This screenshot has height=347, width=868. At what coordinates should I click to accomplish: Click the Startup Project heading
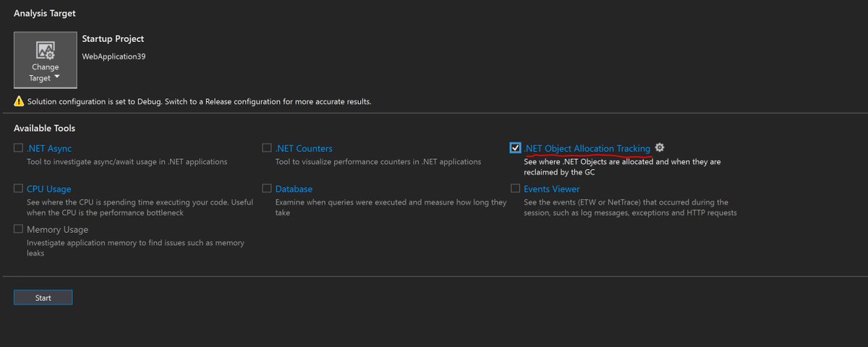pos(113,38)
